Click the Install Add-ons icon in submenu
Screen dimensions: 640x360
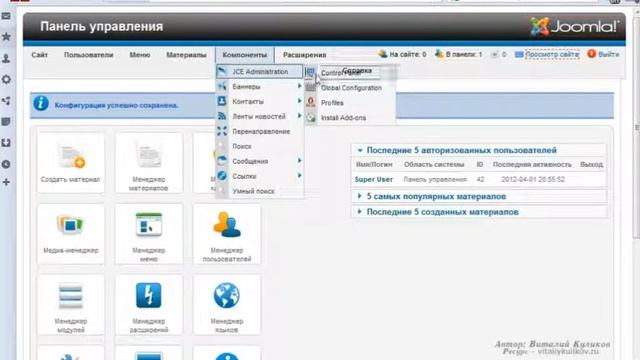point(311,118)
